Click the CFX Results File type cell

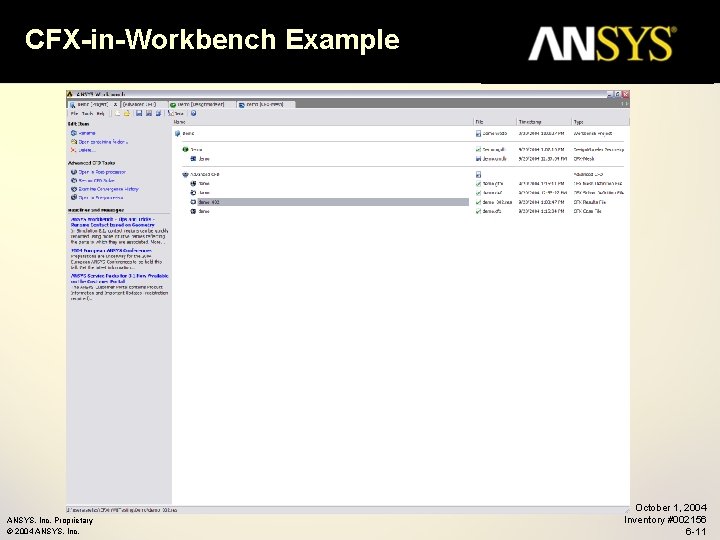590,202
